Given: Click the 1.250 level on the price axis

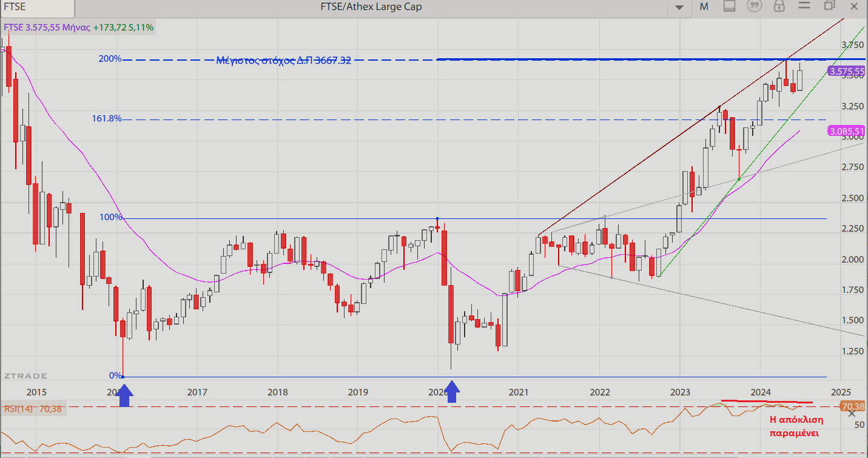Looking at the screenshot, I should (852, 351).
